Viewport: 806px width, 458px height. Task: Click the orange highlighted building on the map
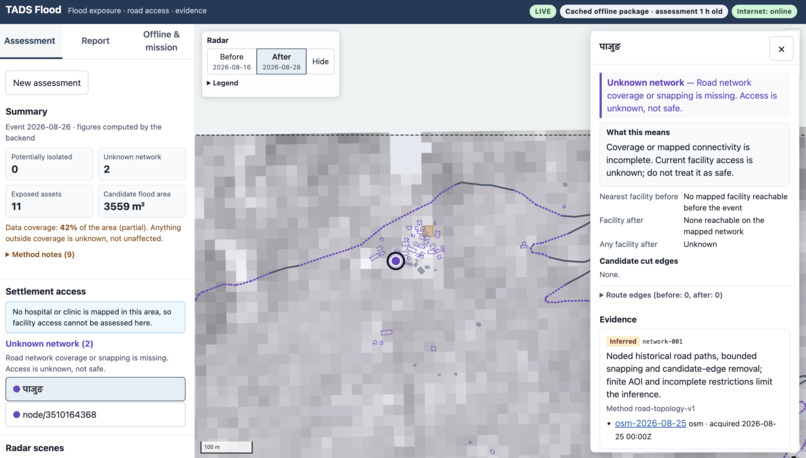(428, 231)
